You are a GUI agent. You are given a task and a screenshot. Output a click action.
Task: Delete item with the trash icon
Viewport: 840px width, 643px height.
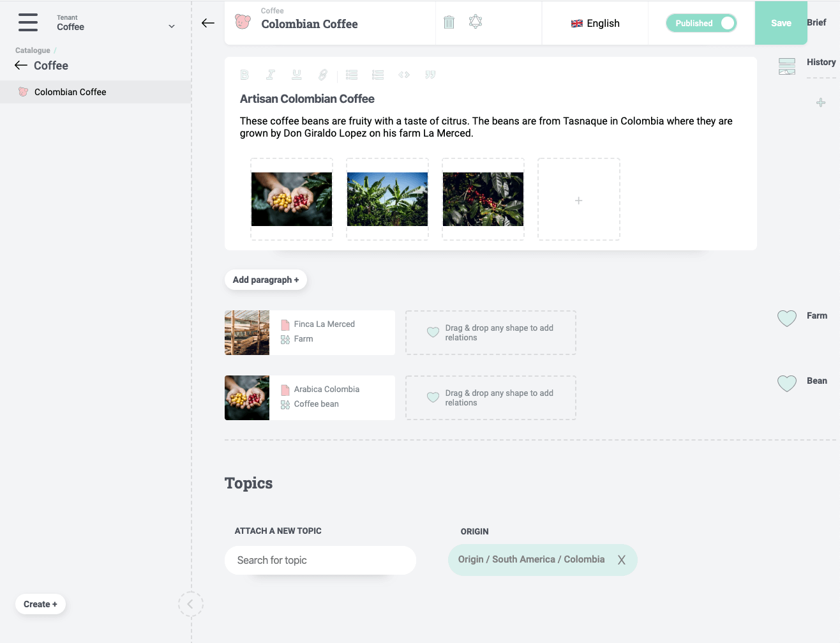tap(449, 22)
